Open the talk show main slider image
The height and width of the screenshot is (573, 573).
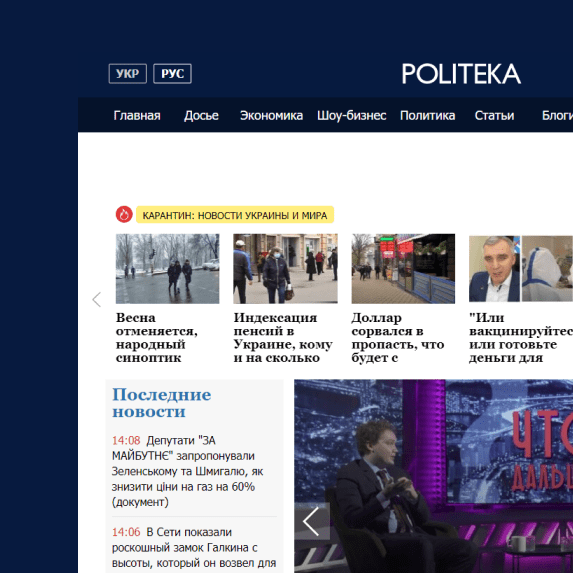(433, 476)
